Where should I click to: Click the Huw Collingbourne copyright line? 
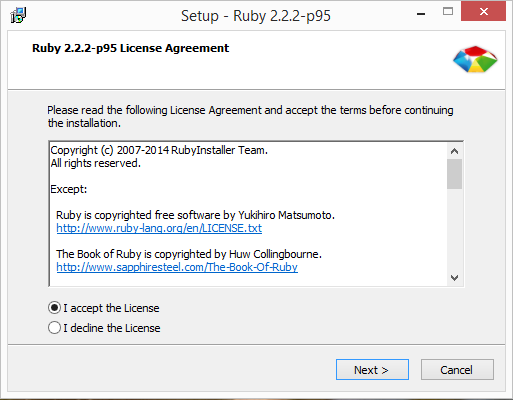point(189,254)
